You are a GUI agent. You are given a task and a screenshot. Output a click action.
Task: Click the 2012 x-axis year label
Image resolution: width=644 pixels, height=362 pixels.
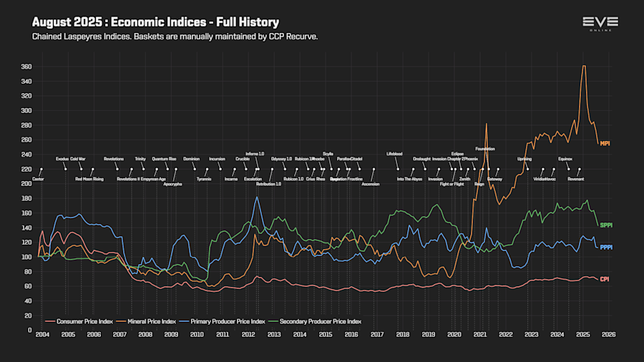pos(248,335)
